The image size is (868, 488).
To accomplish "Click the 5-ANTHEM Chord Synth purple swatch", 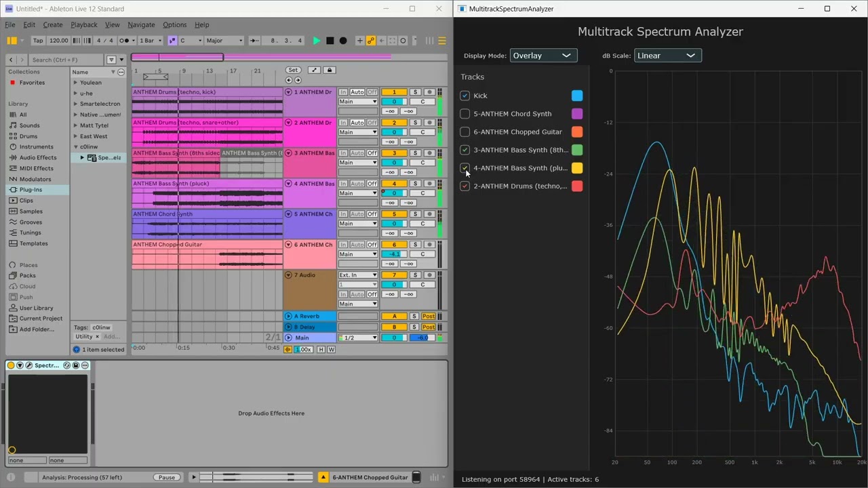I will click(x=577, y=114).
